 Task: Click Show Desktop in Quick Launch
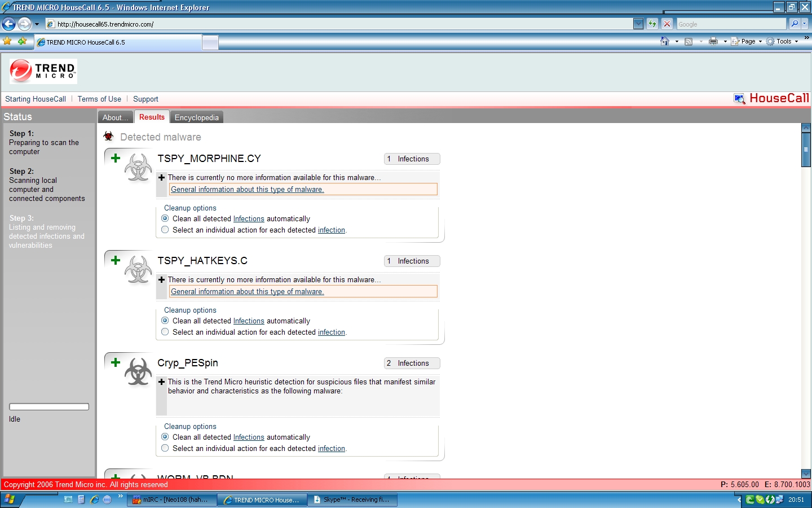tap(68, 500)
